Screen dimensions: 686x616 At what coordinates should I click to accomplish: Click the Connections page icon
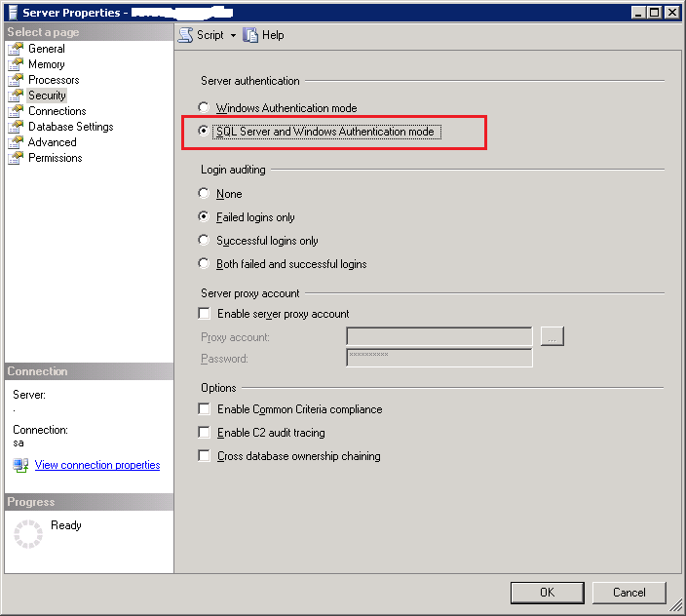16,111
